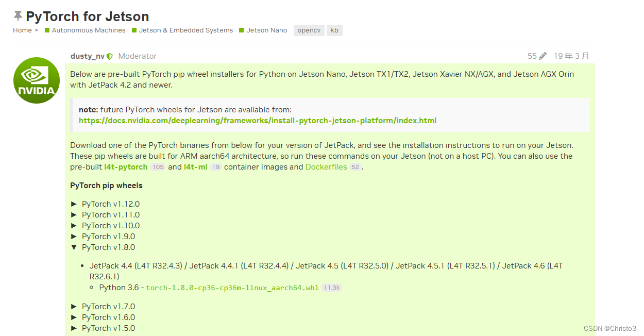Screen dimensions: 644x336
Task: Go to Home breadcrumb
Action: (x=22, y=30)
